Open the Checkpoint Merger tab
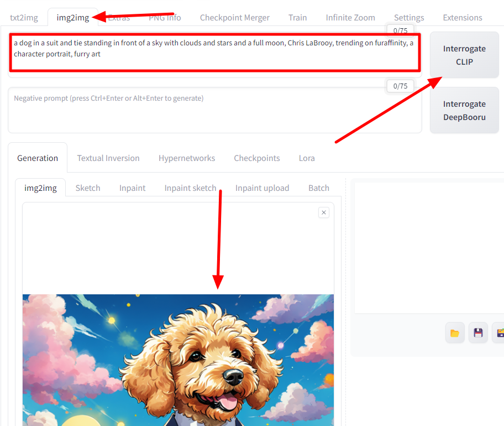The width and height of the screenshot is (504, 426). pos(235,17)
